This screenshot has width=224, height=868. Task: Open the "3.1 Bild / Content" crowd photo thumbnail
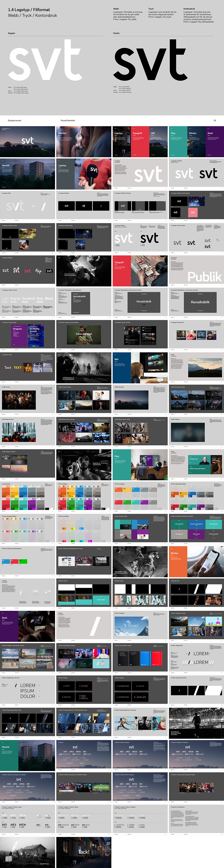(x=28, y=400)
